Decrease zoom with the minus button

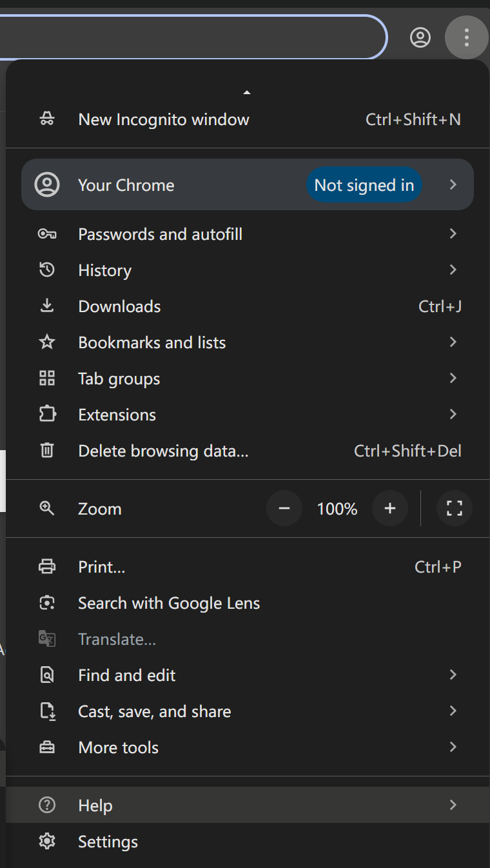point(284,509)
